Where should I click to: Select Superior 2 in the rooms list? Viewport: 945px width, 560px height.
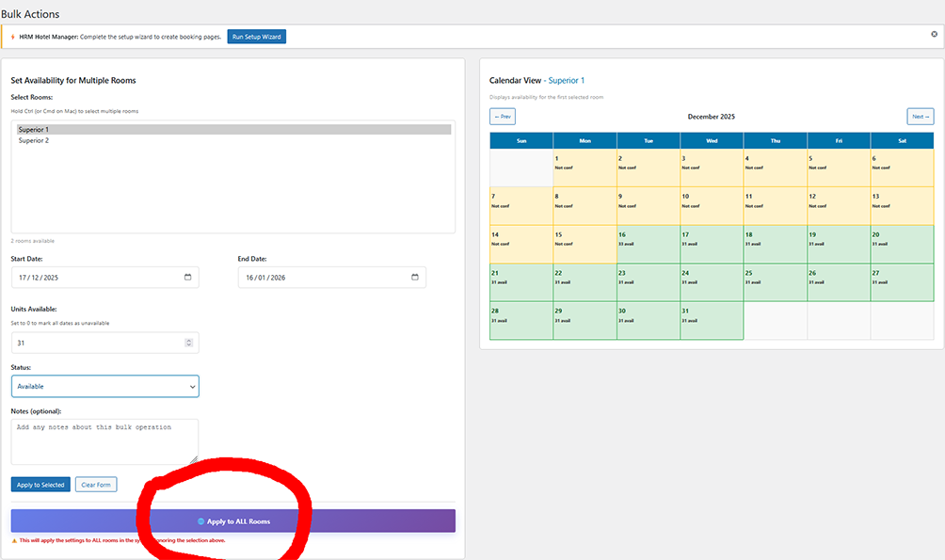click(x=233, y=140)
